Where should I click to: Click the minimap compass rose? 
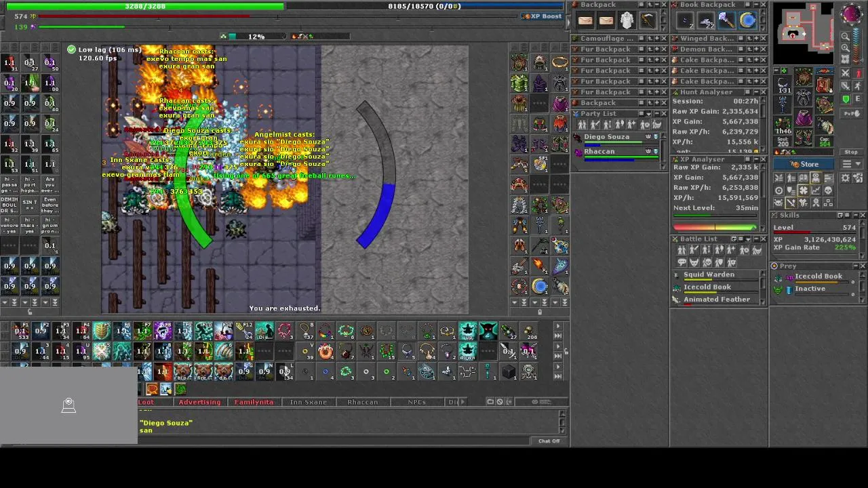tap(850, 13)
